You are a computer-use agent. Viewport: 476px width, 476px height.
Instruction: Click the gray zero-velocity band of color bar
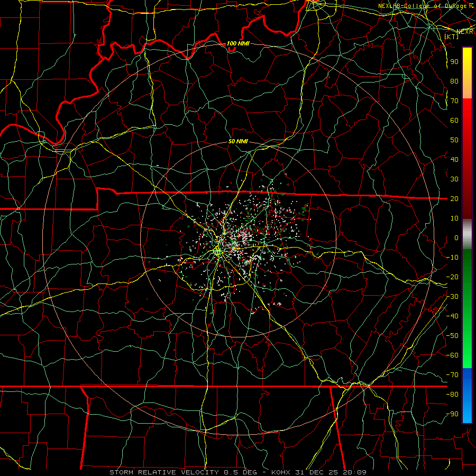467,234
